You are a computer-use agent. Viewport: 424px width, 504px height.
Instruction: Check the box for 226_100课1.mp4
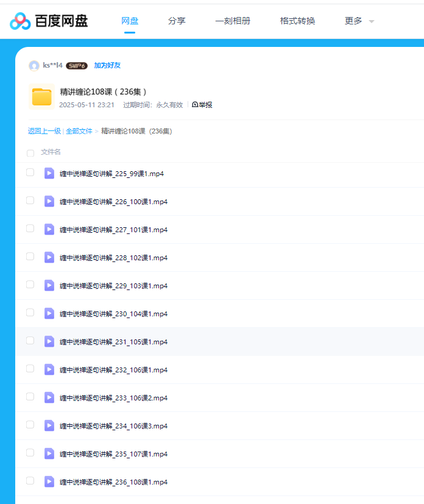(30, 201)
